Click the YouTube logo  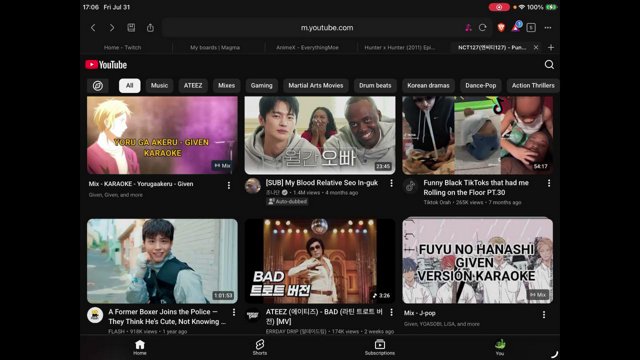pyautogui.click(x=106, y=65)
